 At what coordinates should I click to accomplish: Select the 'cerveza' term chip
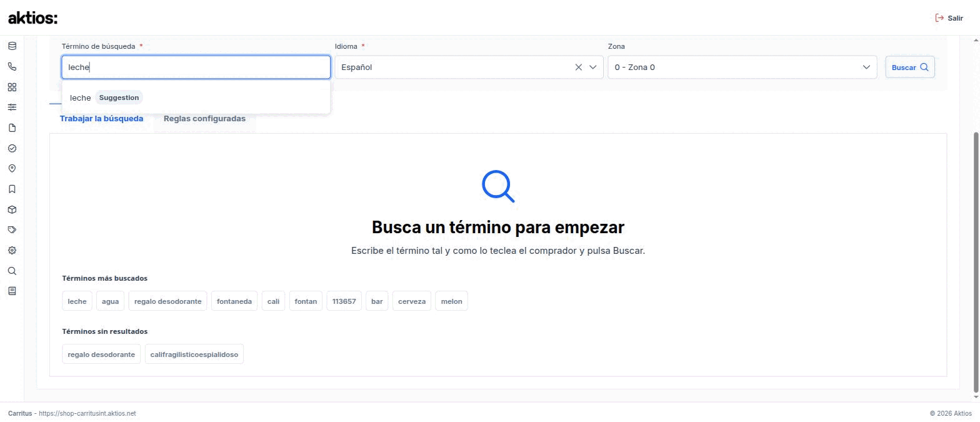[x=412, y=301]
